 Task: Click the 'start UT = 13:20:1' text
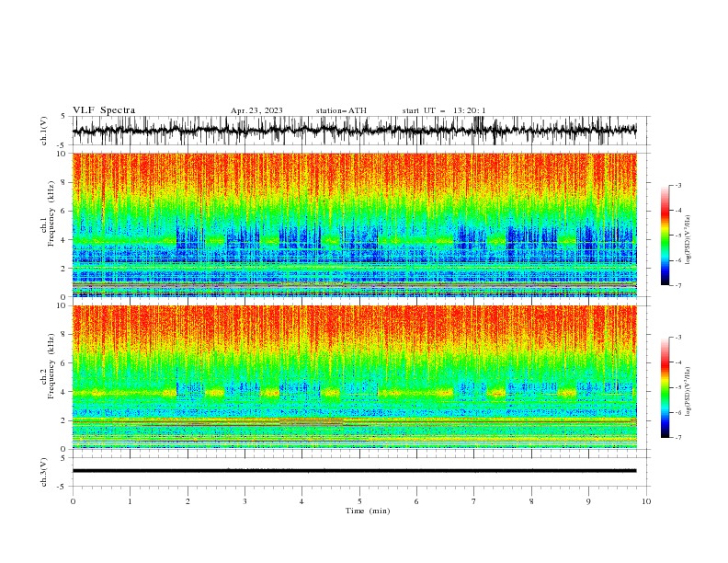444,110
